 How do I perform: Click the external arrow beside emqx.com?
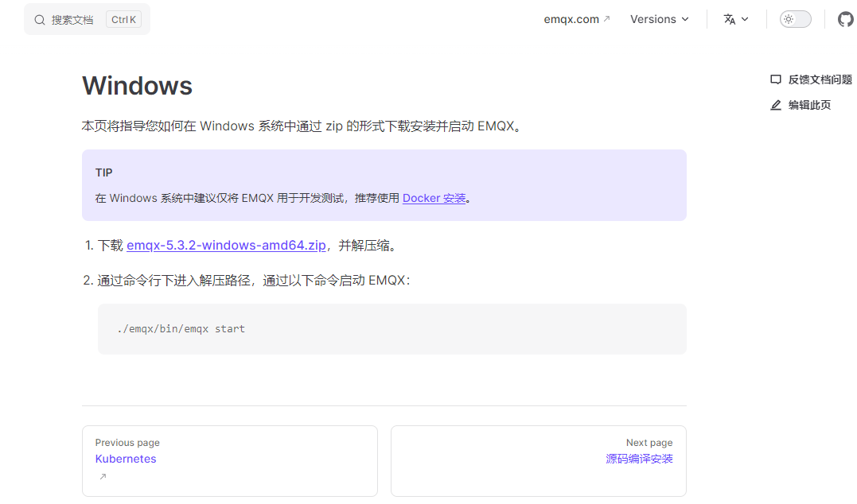point(606,18)
